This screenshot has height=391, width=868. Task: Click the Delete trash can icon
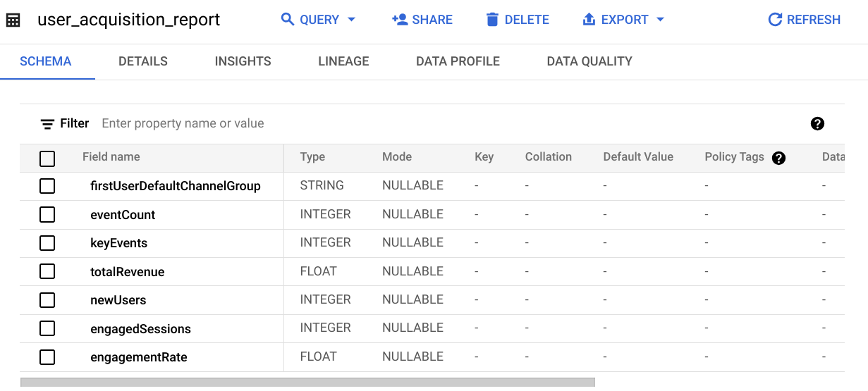tap(493, 20)
